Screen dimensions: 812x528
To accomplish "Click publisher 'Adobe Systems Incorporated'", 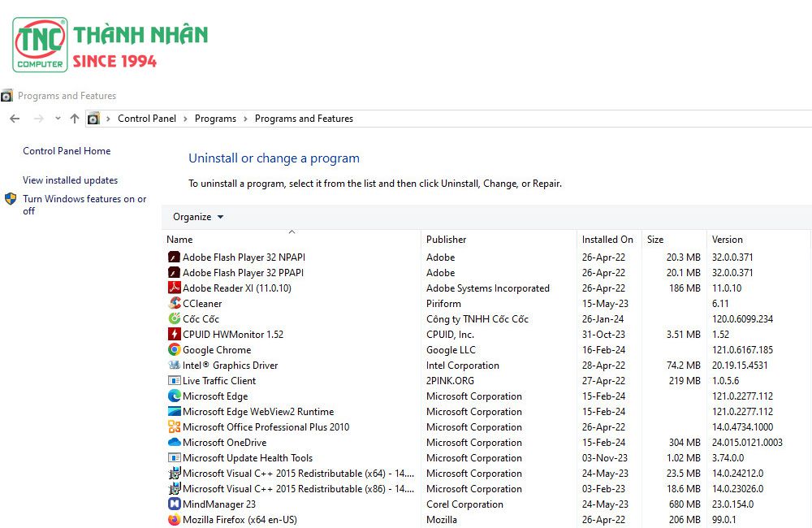I will pos(488,288).
